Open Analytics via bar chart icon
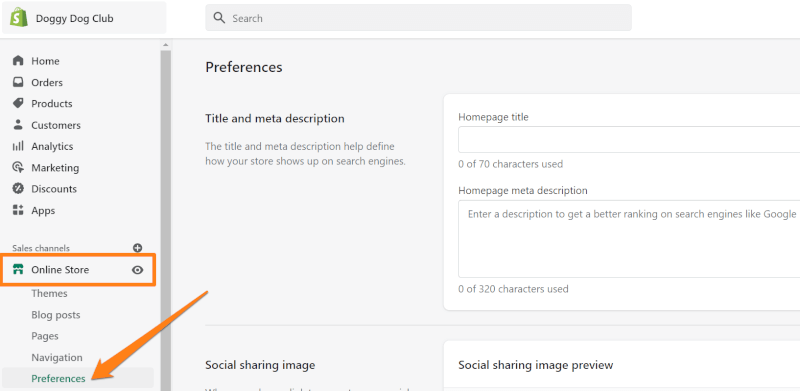The width and height of the screenshot is (800, 391). coord(18,146)
